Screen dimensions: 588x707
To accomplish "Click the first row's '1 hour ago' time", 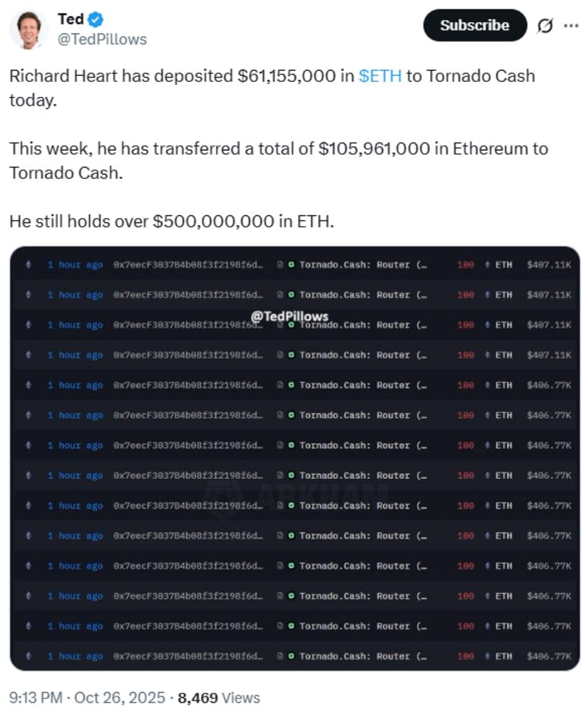I will (x=75, y=264).
